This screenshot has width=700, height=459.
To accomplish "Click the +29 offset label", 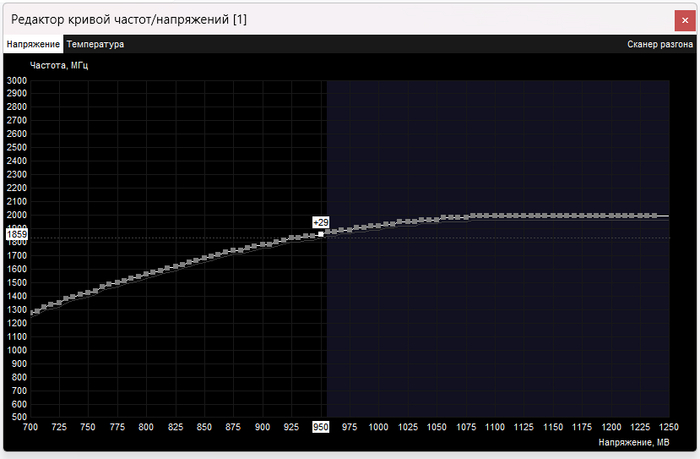I will (321, 222).
